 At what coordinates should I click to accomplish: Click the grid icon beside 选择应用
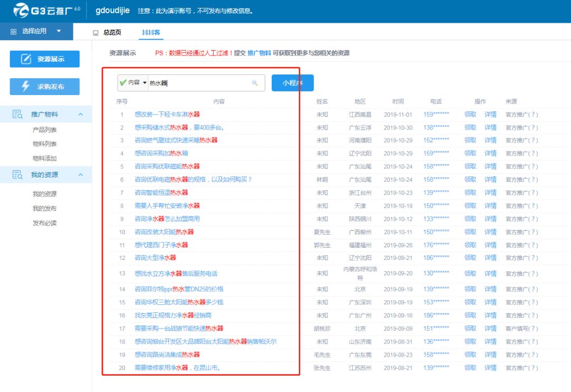click(13, 32)
